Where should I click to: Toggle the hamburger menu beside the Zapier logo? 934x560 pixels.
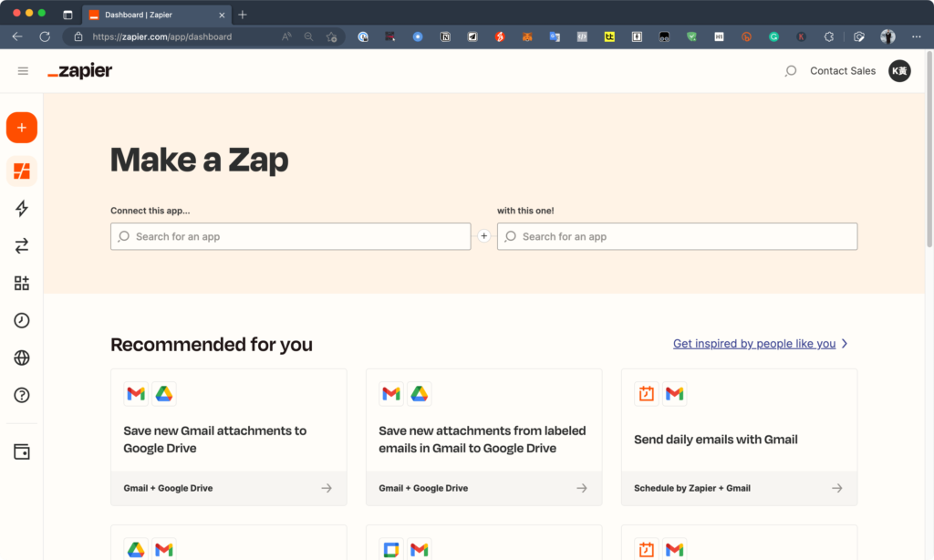tap(23, 71)
